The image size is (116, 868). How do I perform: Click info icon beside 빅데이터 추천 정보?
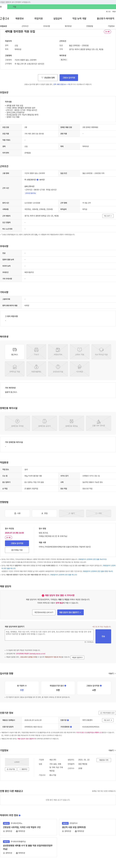tap(20, 815)
